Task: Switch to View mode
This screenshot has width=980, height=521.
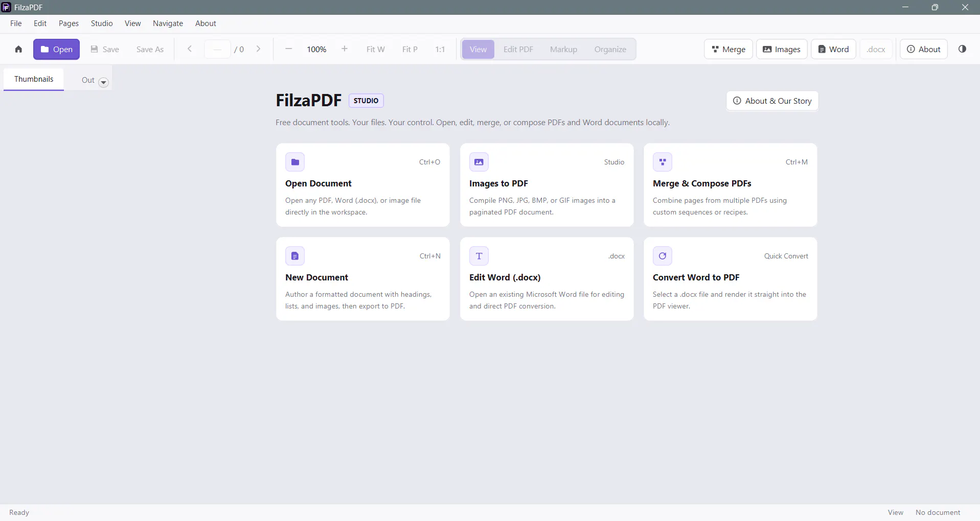Action: pos(478,49)
